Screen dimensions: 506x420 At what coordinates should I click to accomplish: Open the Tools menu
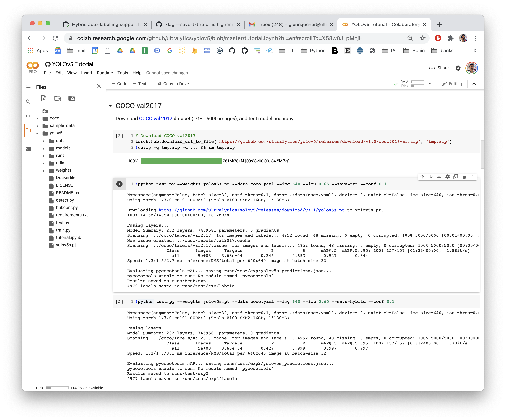pos(123,73)
